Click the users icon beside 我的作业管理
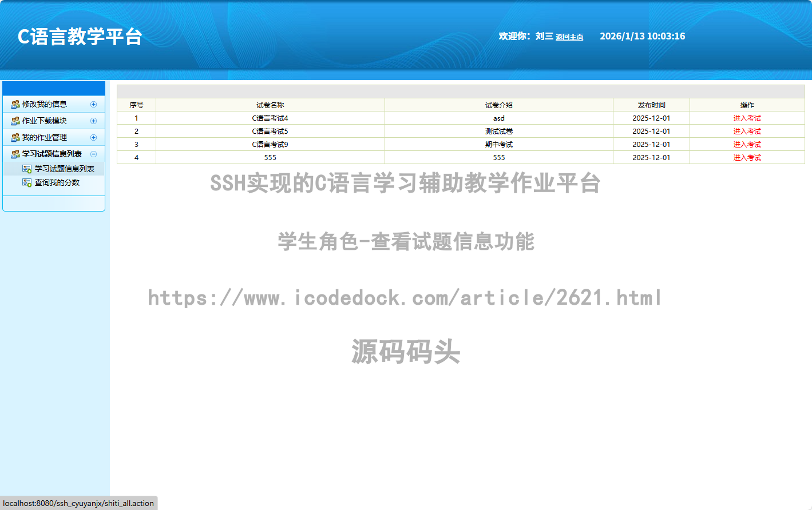Viewport: 812px width, 510px height. click(x=15, y=138)
